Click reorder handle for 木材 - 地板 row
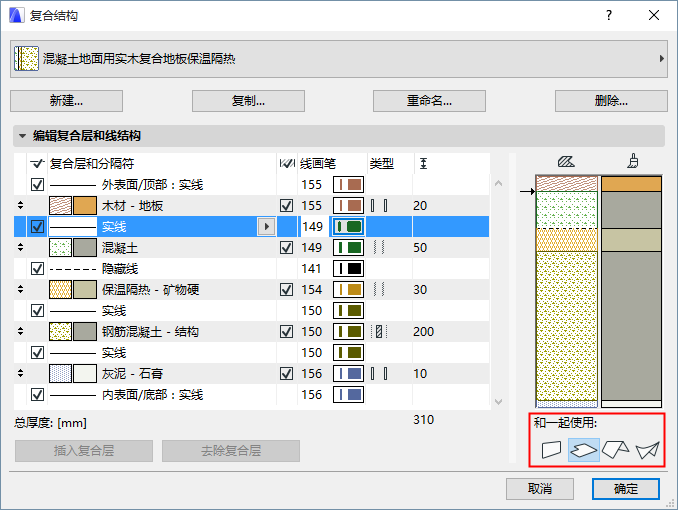Screen dimensions: 678x510 tap(20, 205)
